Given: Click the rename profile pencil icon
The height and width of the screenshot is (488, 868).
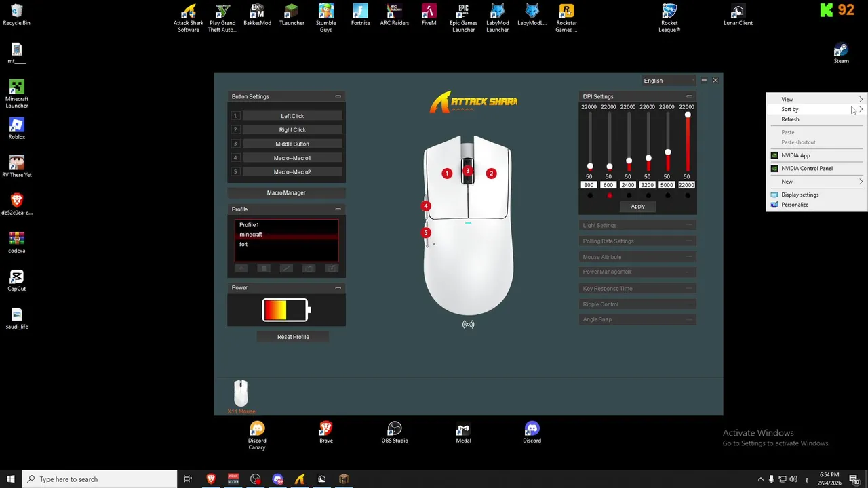Looking at the screenshot, I should coord(286,268).
